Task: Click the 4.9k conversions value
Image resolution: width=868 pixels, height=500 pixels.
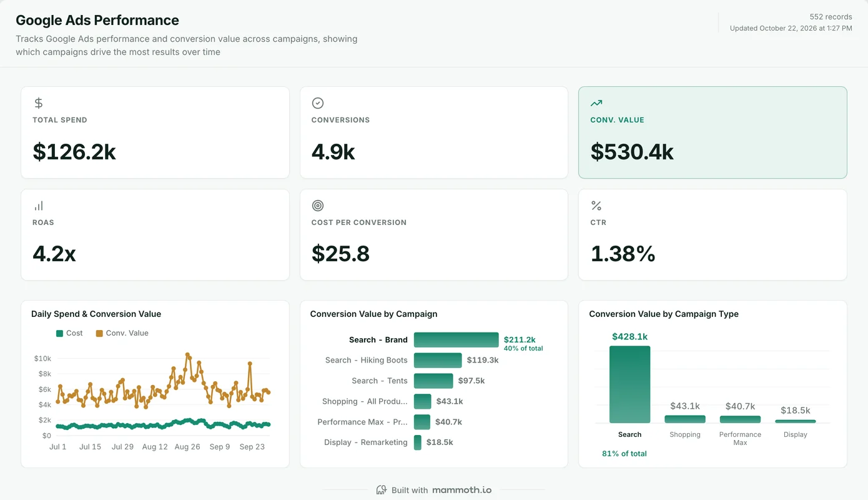Action: 333,152
